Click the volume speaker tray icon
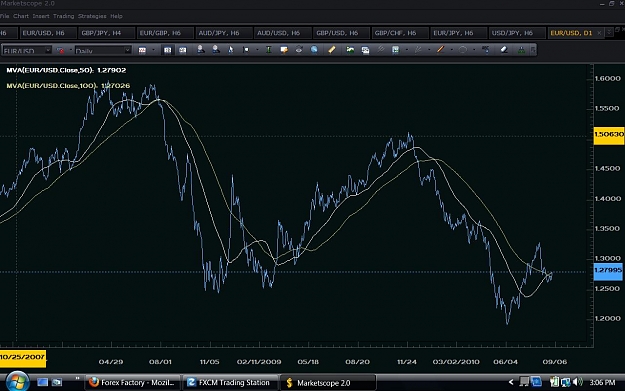The image size is (625, 391). click(x=577, y=382)
